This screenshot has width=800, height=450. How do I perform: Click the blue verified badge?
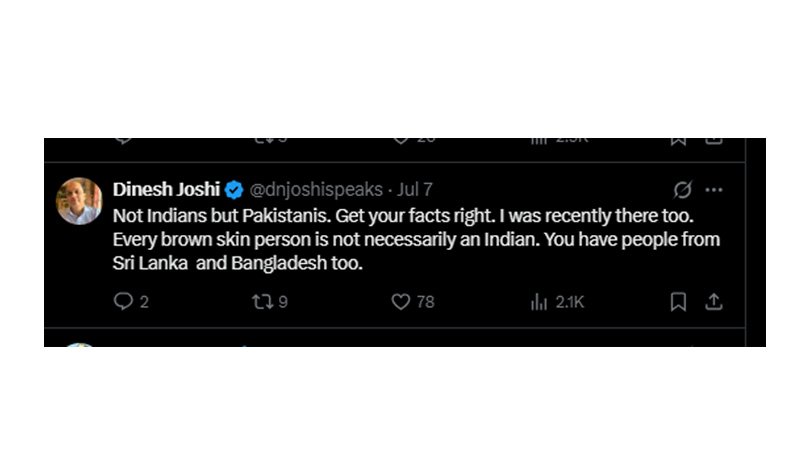tap(234, 190)
